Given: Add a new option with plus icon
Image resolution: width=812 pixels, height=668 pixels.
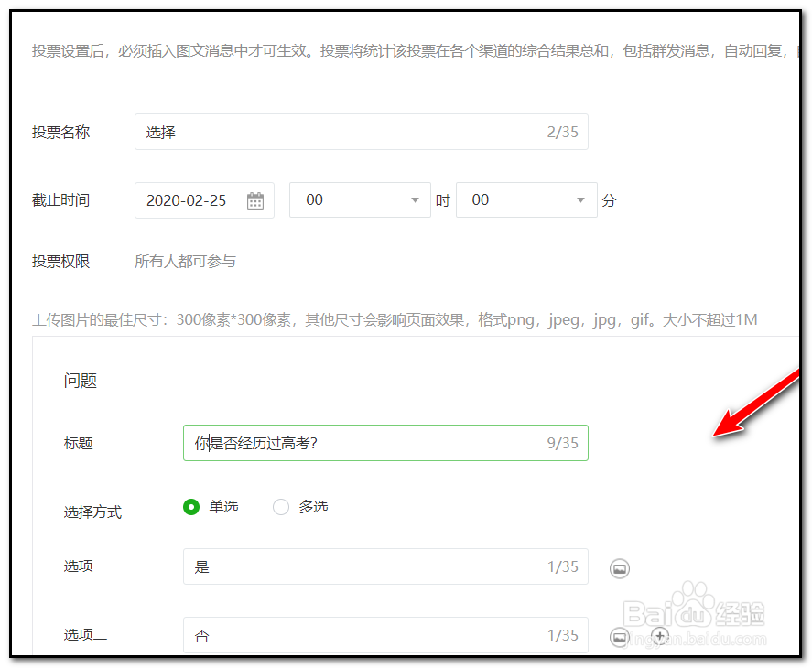Looking at the screenshot, I should click(x=660, y=636).
